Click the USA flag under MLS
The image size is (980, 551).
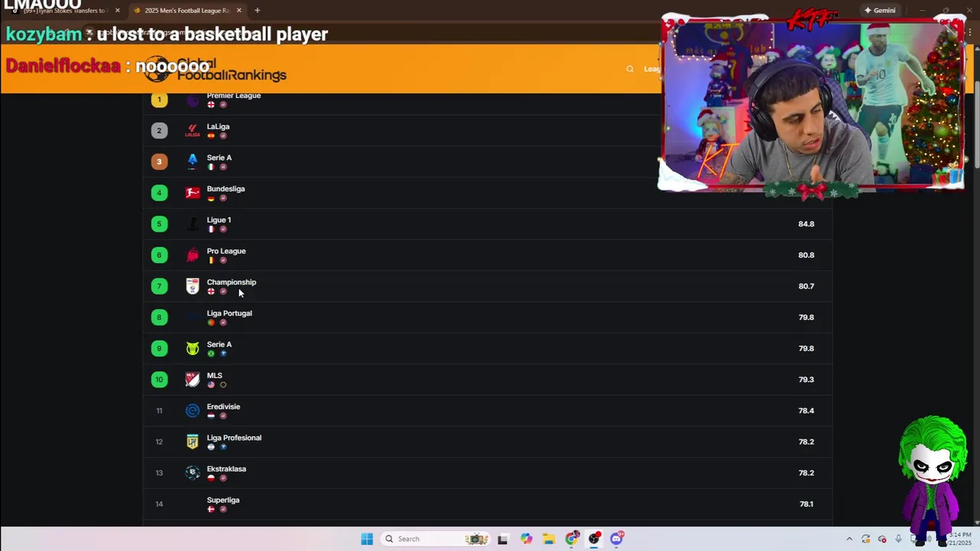(211, 385)
